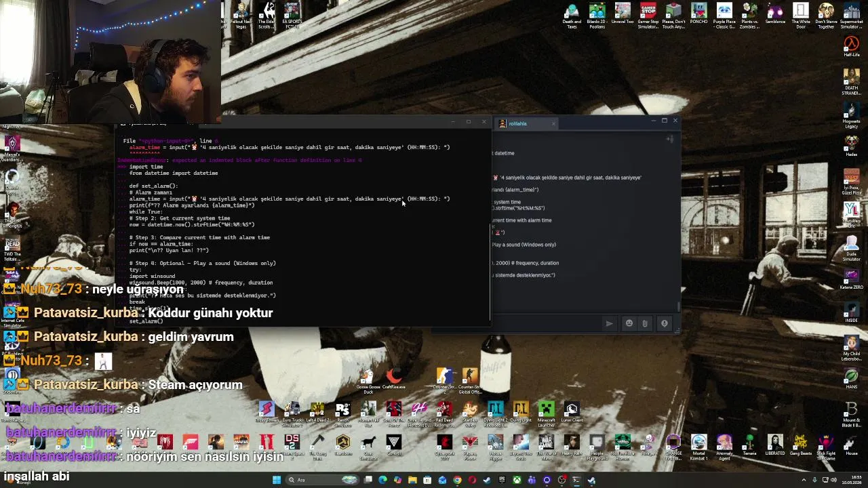Open Lunar Client desktop shortcut
This screenshot has height=488, width=868.
click(572, 411)
